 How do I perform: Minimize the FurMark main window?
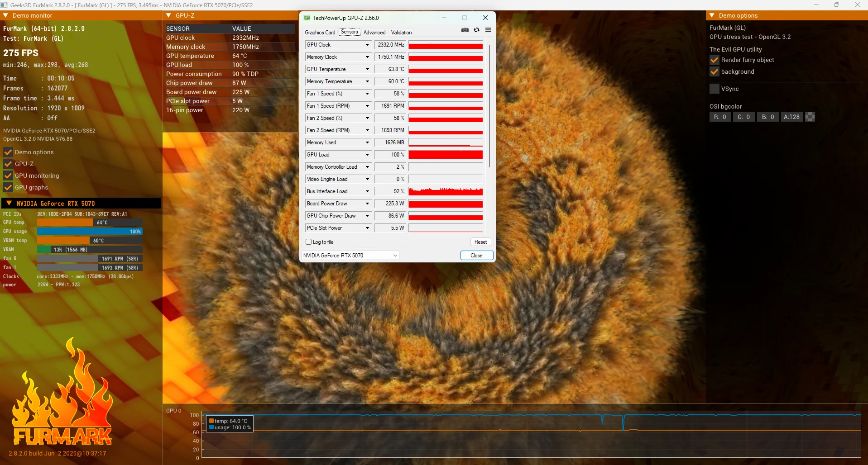click(816, 5)
